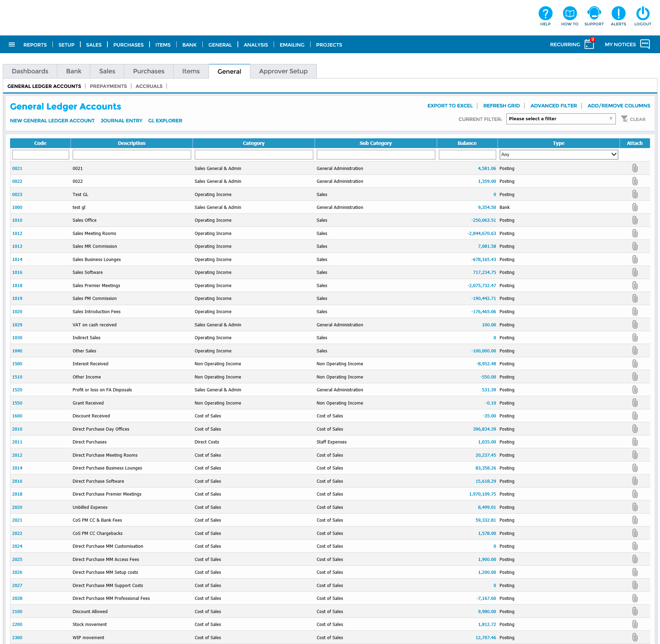660x644 pixels.
Task: Click the How To book icon
Action: pyautogui.click(x=570, y=13)
